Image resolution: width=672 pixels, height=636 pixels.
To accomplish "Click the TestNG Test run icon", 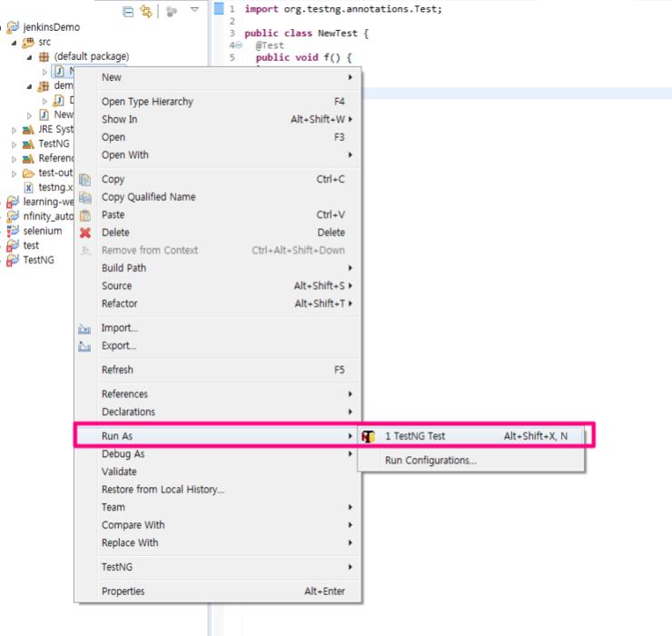I will point(369,436).
